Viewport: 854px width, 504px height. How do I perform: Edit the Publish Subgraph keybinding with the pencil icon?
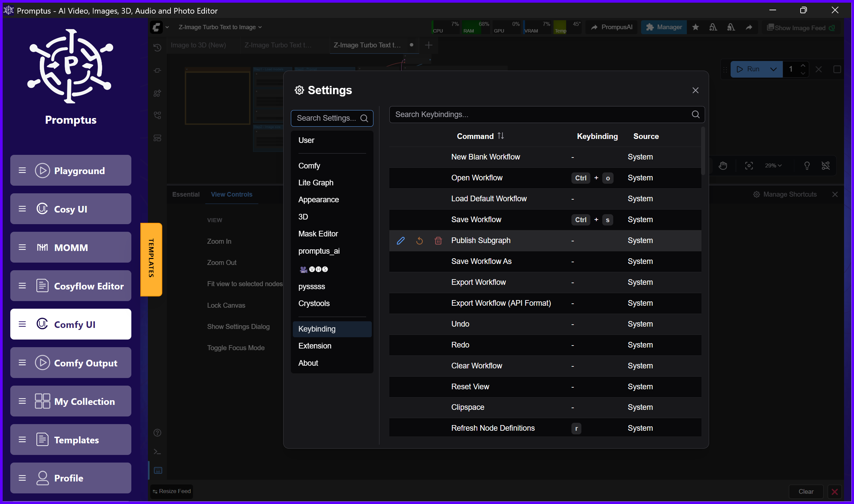click(401, 240)
